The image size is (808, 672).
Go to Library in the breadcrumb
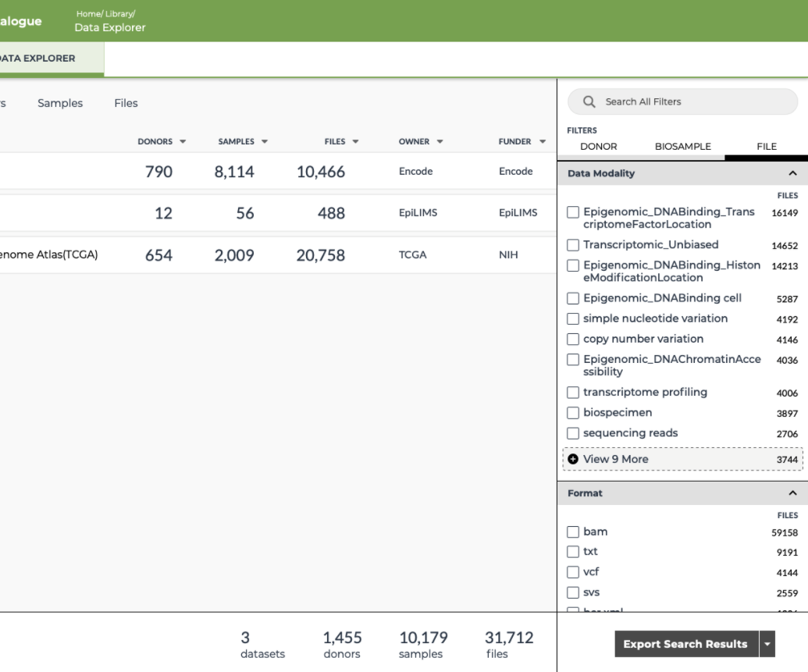pos(119,14)
